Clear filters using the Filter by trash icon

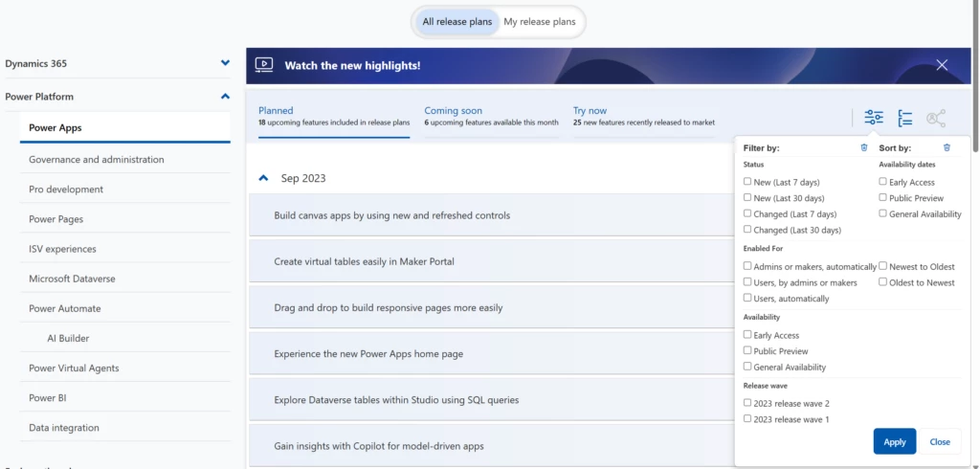[864, 148]
